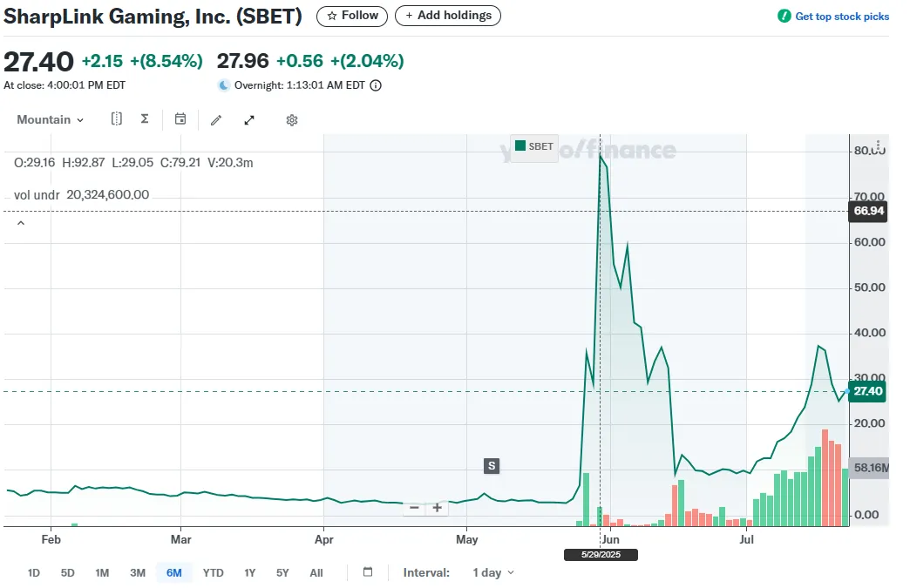Click the SBET green legend swatch
This screenshot has height=588, width=910.
(520, 146)
